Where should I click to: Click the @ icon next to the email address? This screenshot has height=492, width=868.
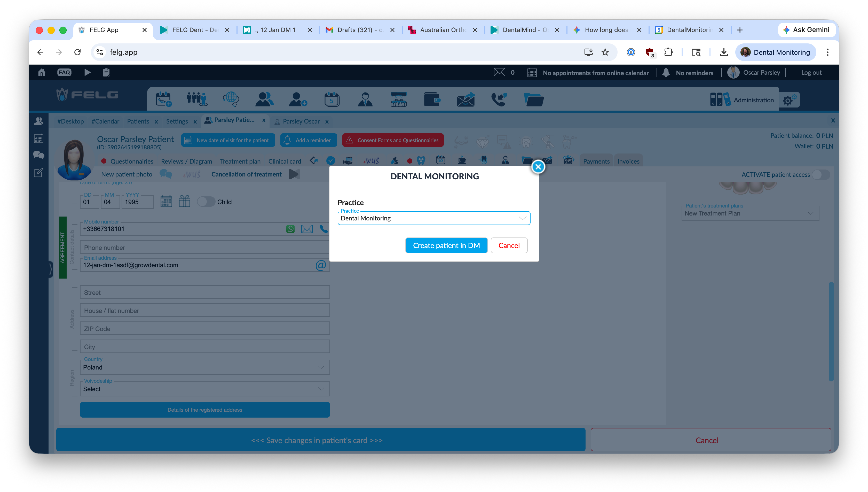320,265
